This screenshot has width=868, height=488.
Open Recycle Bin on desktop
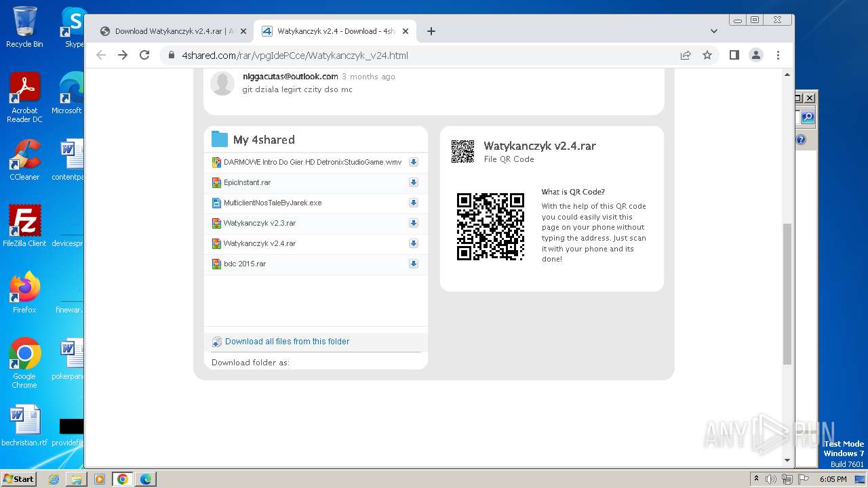click(24, 28)
